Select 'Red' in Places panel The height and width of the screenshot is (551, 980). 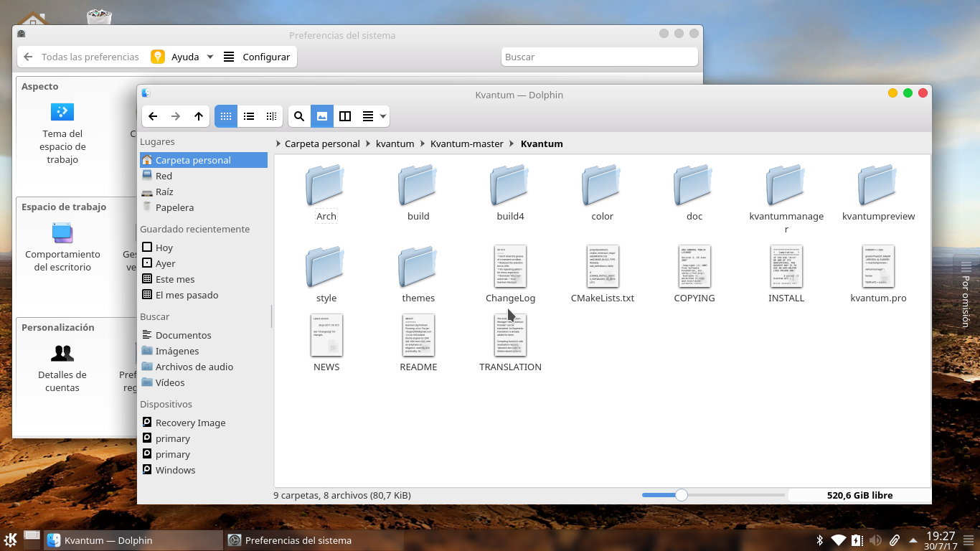tap(204, 176)
